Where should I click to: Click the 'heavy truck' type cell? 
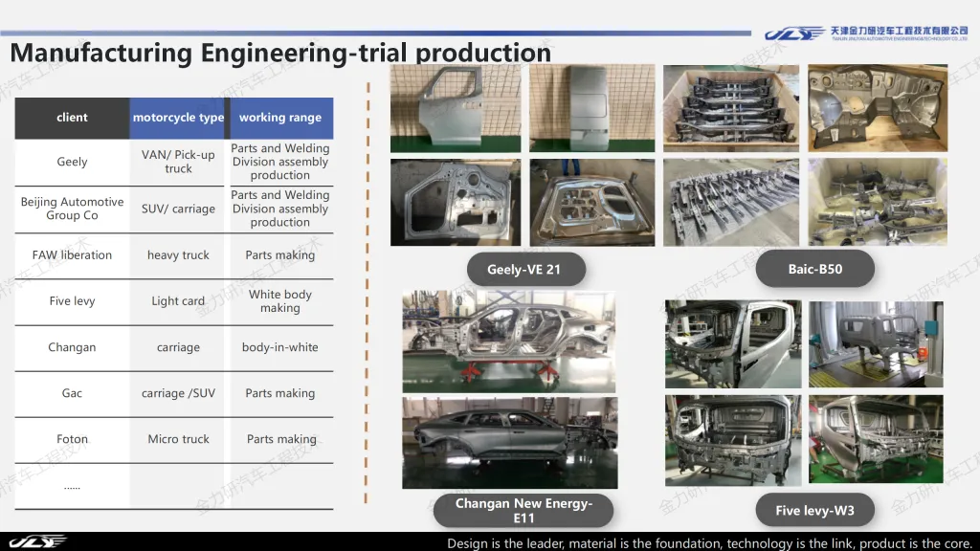tap(178, 255)
